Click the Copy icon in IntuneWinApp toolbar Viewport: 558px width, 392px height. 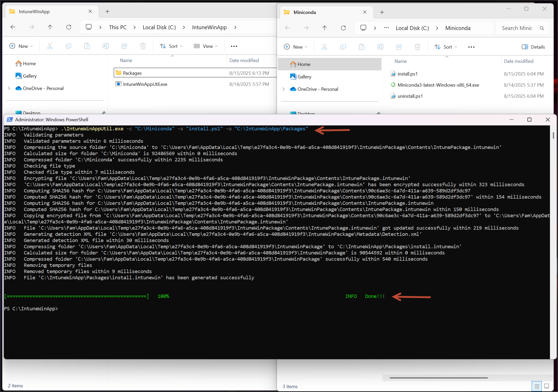click(x=69, y=46)
